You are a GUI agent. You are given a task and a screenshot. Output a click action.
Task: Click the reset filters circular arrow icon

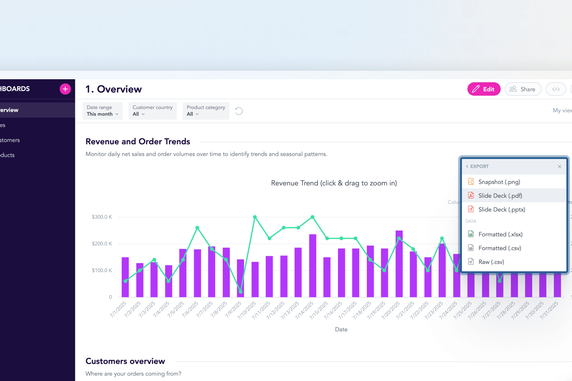click(x=239, y=111)
